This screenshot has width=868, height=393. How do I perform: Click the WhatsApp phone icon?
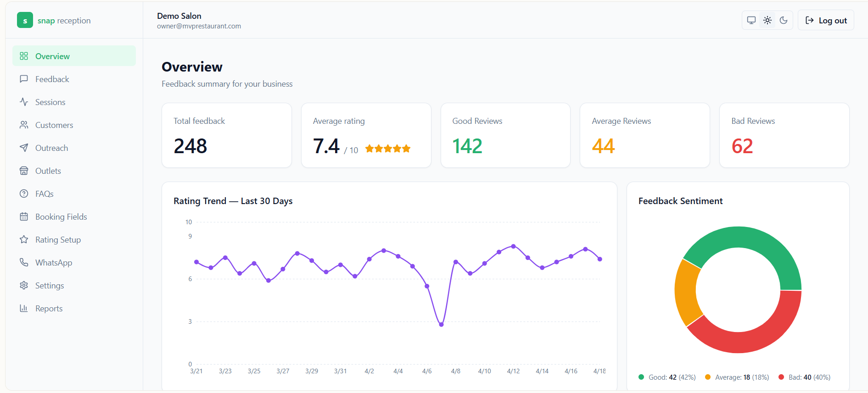tap(24, 262)
